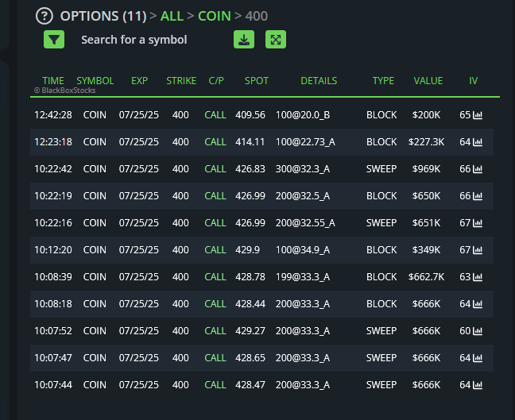515x420 pixels.
Task: Click the 200@32.5_A details cell
Action: [303, 196]
